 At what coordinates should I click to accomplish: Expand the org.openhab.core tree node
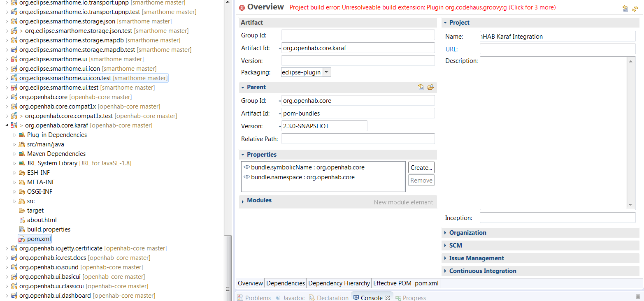tap(6, 97)
